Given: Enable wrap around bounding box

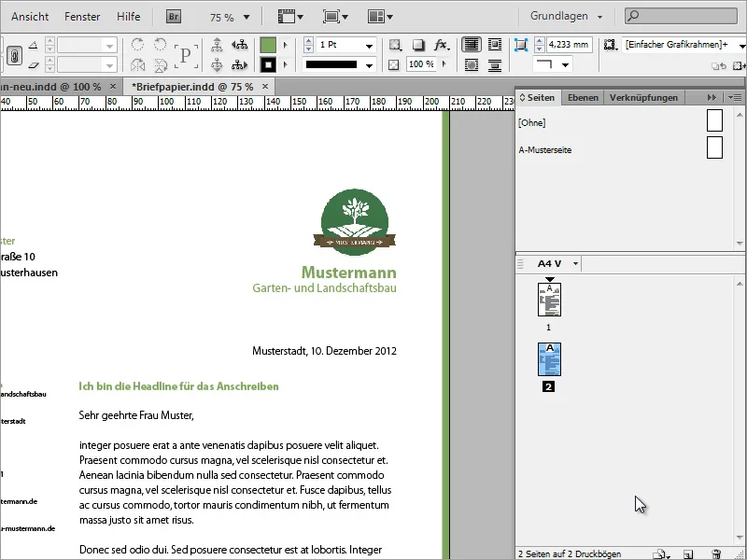Looking at the screenshot, I should pos(495,45).
